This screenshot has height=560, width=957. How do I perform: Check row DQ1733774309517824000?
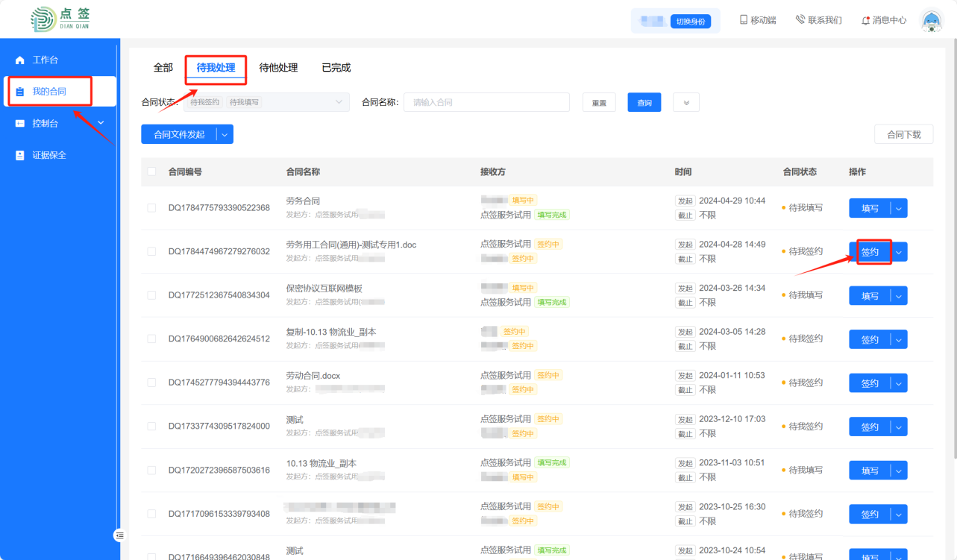click(x=152, y=427)
